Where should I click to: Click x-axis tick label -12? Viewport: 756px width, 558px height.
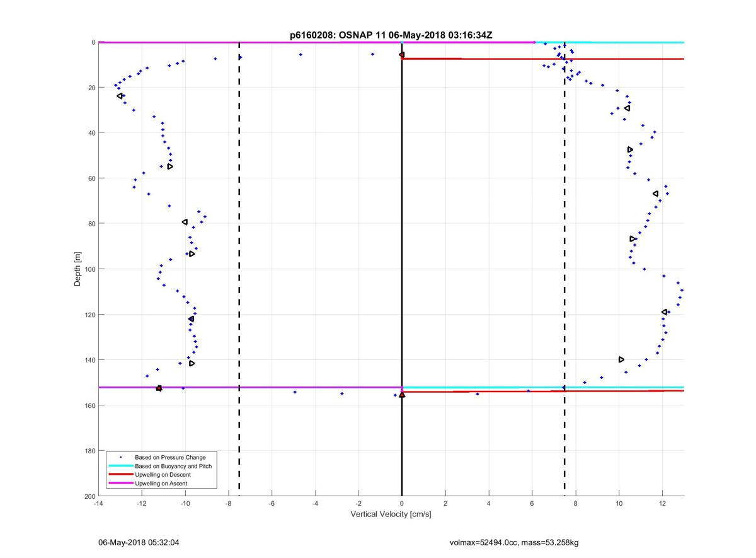142,504
